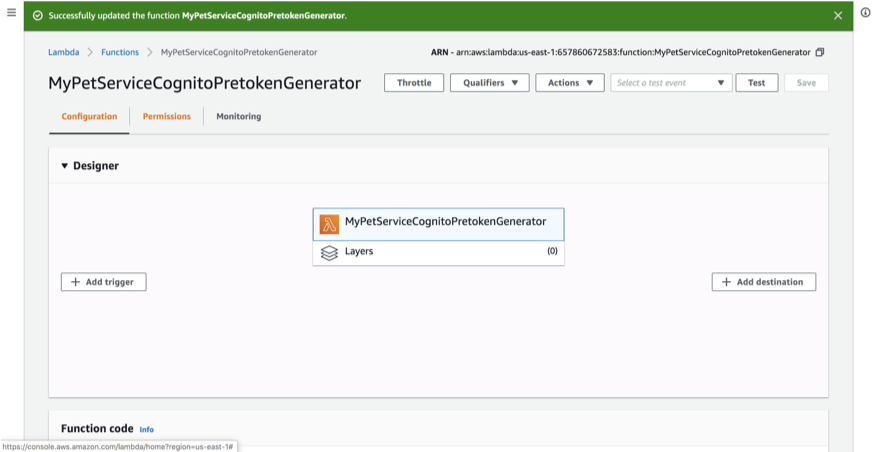
Task: Click the last breadcrumb MyPetServiceCognitoPretokenGenerator
Action: (239, 52)
